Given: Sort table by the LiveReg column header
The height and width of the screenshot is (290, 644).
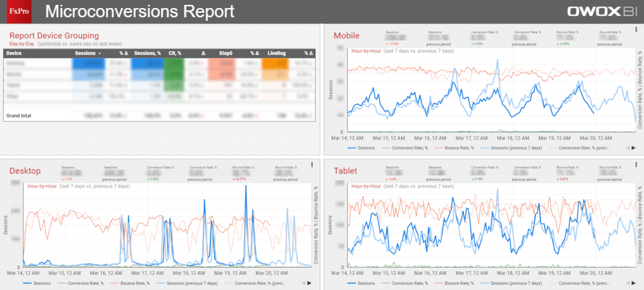Looking at the screenshot, I should (276, 53).
